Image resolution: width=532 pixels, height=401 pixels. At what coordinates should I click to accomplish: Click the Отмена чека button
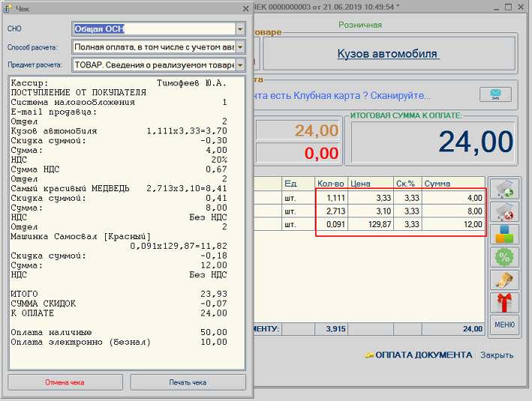click(x=65, y=382)
